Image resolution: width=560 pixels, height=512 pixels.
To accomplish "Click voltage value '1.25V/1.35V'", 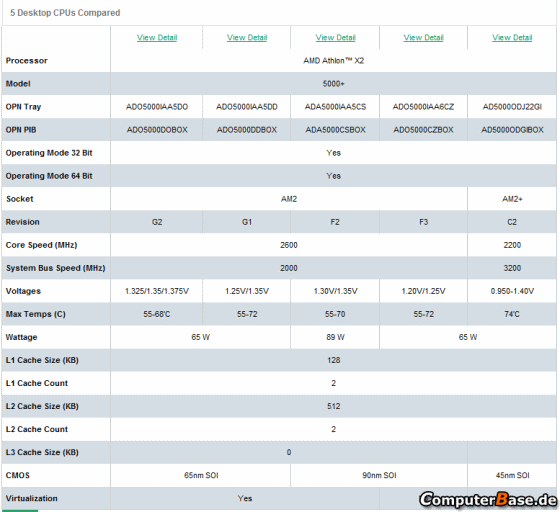I will [x=247, y=291].
